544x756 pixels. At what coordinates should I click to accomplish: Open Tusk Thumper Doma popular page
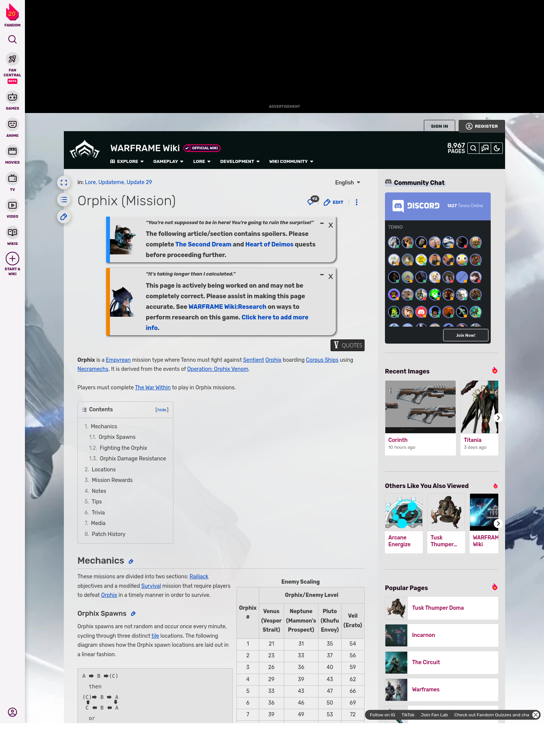pos(442,608)
